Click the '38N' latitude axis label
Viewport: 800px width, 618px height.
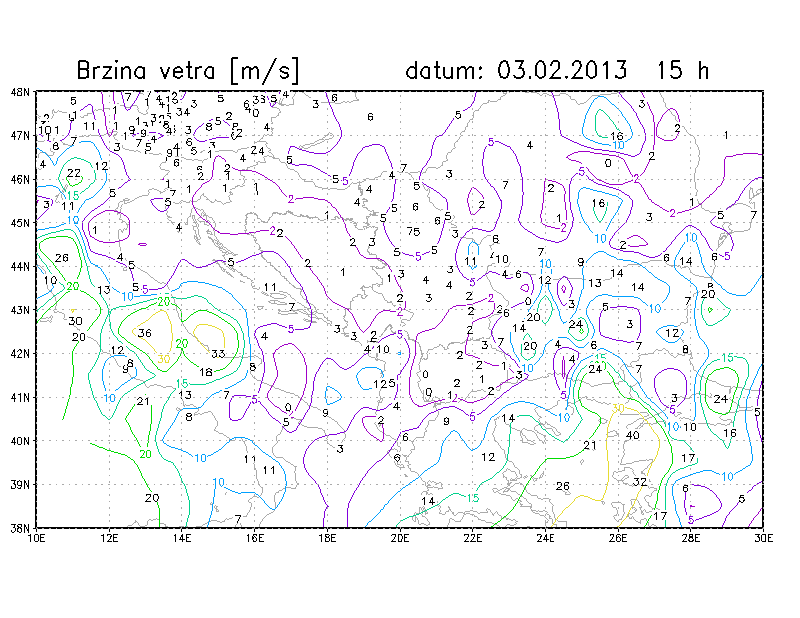pos(20,528)
